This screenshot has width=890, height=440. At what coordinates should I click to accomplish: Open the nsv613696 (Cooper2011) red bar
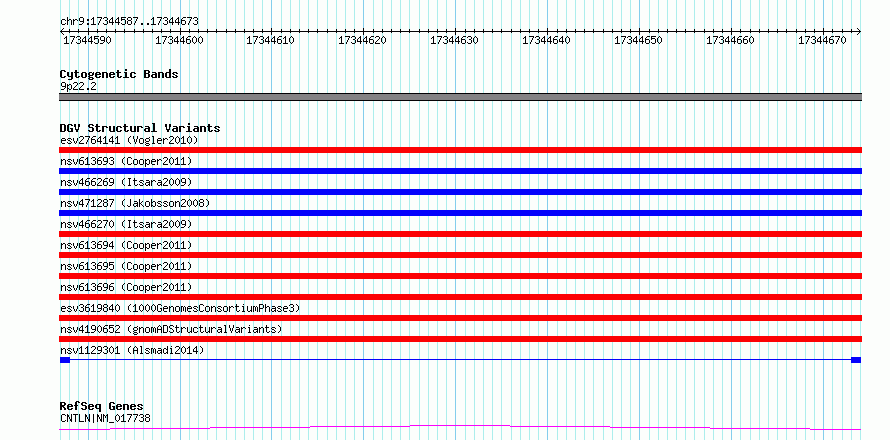tap(460, 297)
